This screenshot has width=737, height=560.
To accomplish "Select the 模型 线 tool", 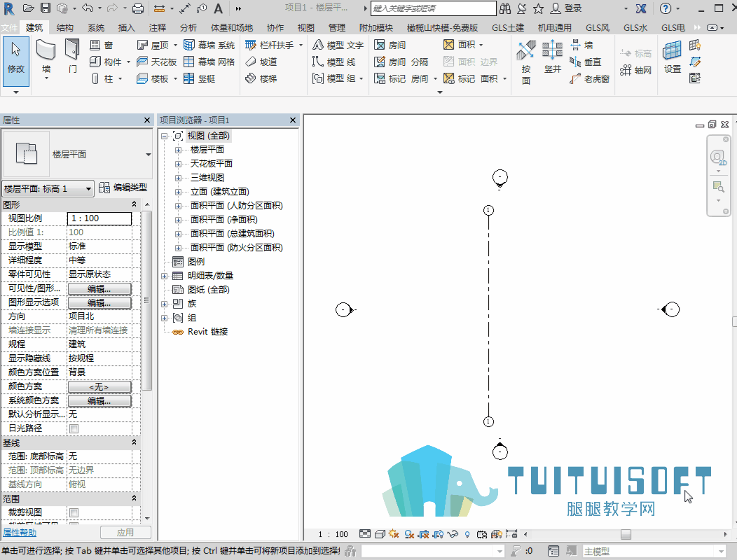I will point(333,62).
